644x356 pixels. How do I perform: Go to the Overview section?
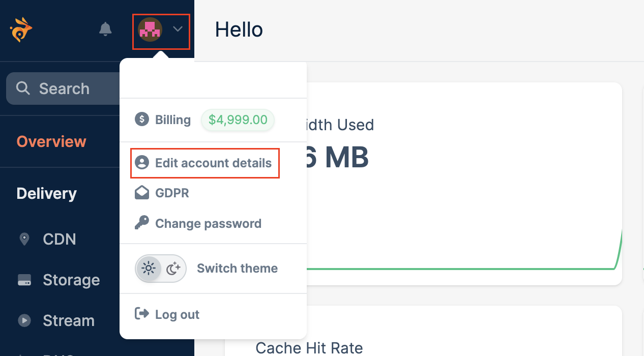pos(51,141)
